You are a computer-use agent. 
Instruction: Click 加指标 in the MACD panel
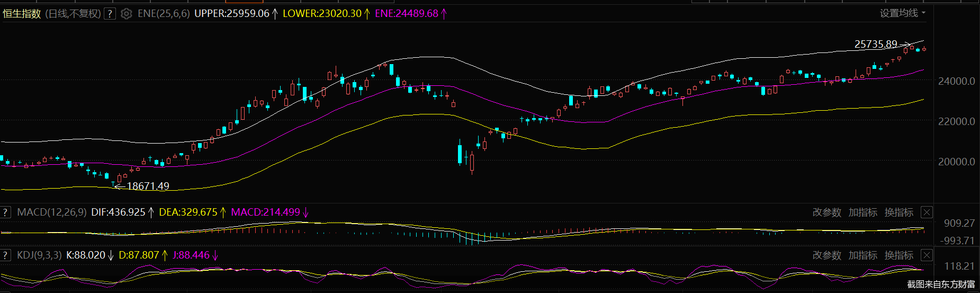862,212
